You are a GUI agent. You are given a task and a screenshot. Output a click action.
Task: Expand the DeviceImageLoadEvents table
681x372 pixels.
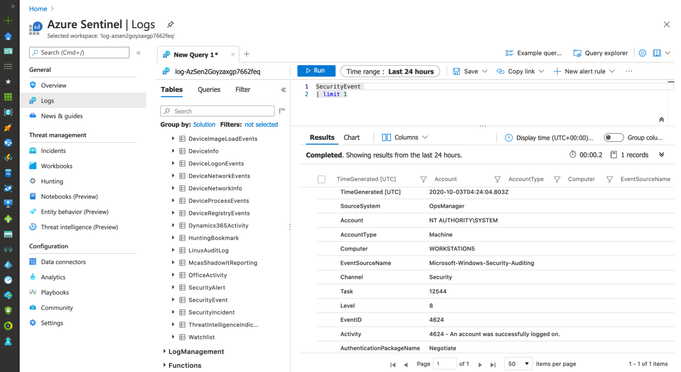[173, 138]
